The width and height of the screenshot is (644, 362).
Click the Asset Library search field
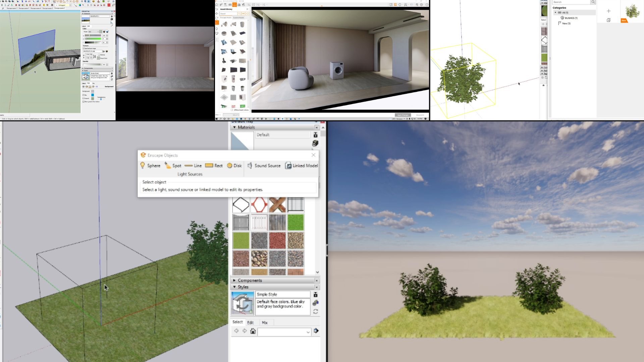(x=228, y=14)
